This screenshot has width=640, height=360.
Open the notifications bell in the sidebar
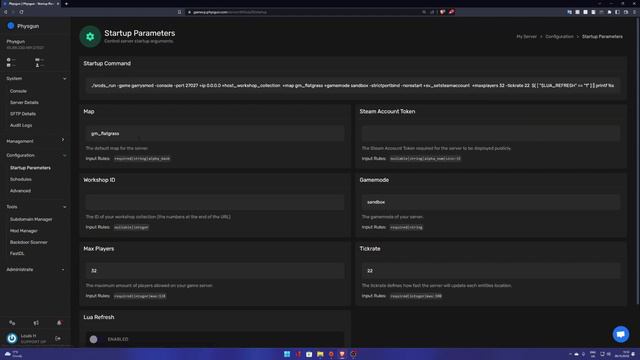[x=59, y=323]
